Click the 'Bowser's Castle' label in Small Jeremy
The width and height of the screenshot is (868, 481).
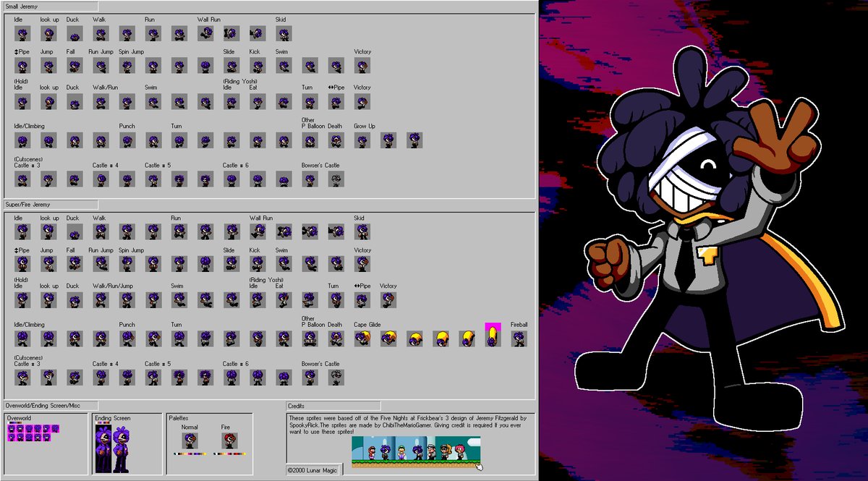point(320,166)
